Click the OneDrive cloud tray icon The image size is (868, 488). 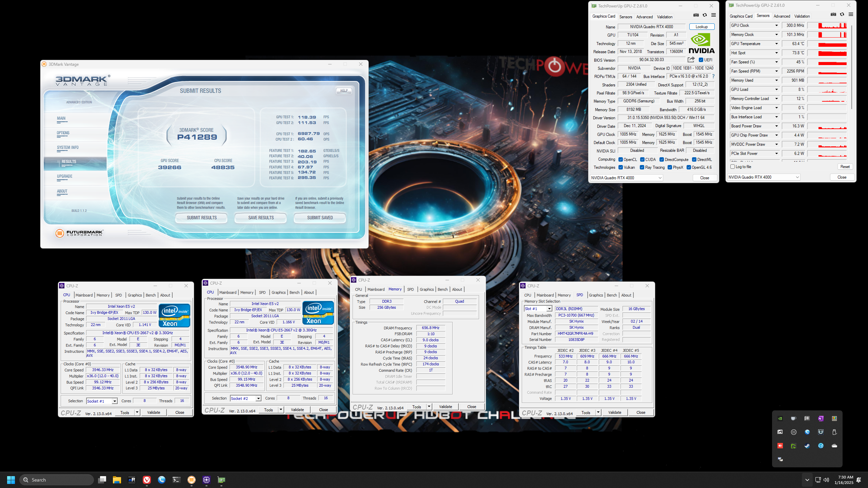pos(834,446)
